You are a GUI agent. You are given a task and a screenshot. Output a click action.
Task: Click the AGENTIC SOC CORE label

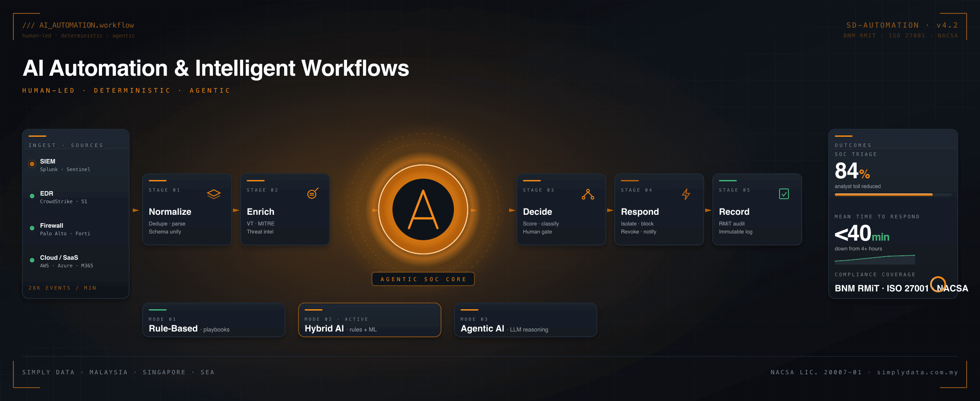pyautogui.click(x=423, y=279)
